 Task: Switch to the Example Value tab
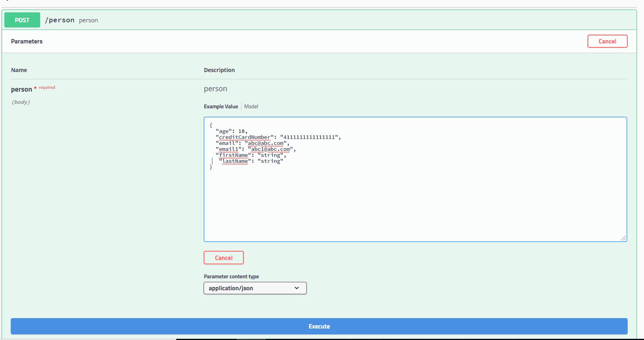(x=221, y=106)
